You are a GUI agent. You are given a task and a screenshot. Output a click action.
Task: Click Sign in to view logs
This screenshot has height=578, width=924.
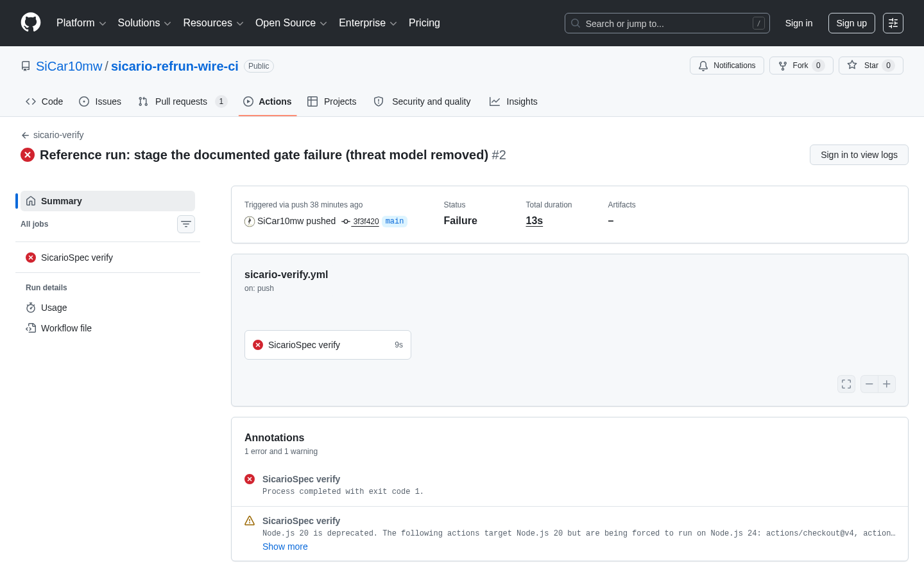pyautogui.click(x=859, y=155)
